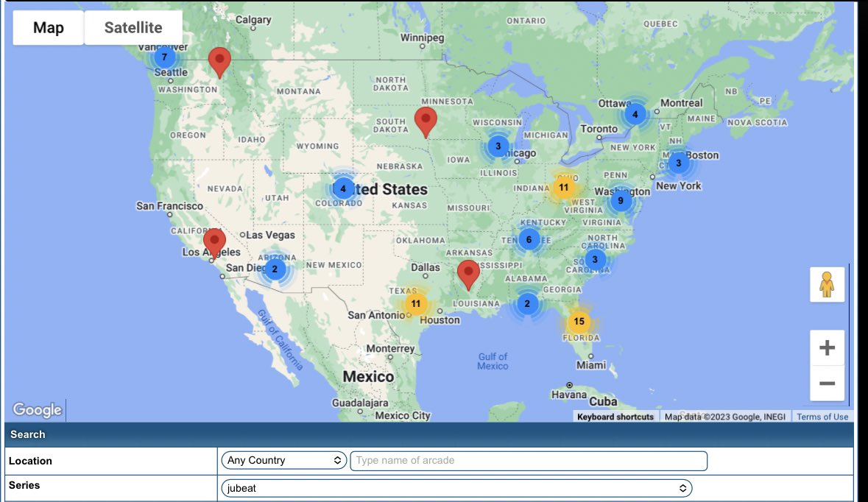Open the Series dropdown showing jubeat
This screenshot has width=868, height=502.
(456, 488)
